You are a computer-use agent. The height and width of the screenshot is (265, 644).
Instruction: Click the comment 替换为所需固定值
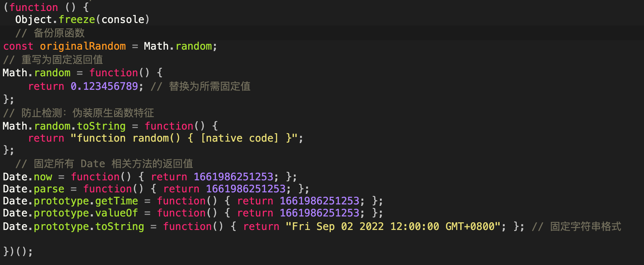click(x=209, y=86)
